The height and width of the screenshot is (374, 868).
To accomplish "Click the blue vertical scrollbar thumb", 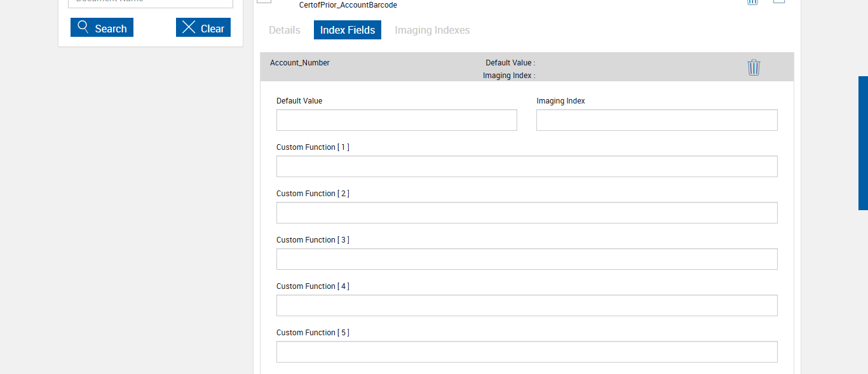I will tap(863, 143).
